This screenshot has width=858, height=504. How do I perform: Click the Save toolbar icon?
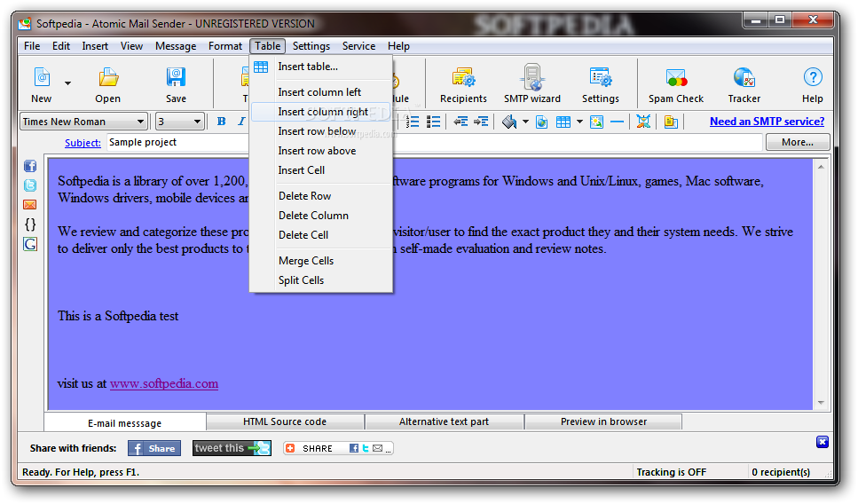coord(176,78)
